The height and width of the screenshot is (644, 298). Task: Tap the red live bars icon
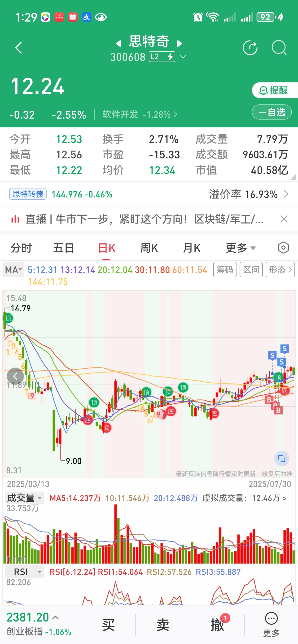(15, 219)
